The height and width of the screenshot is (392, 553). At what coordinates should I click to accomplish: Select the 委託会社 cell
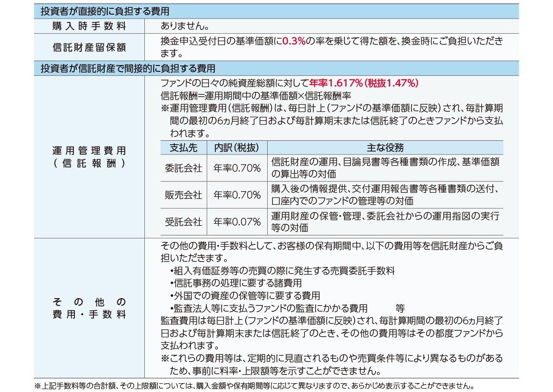point(184,168)
